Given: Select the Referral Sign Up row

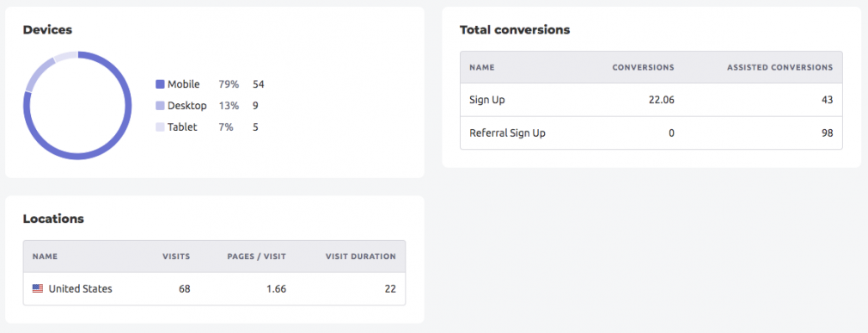Looking at the screenshot, I should 651,133.
